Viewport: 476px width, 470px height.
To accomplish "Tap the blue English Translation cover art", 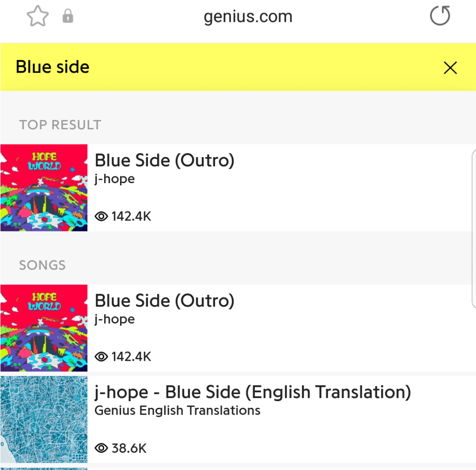I will [44, 419].
